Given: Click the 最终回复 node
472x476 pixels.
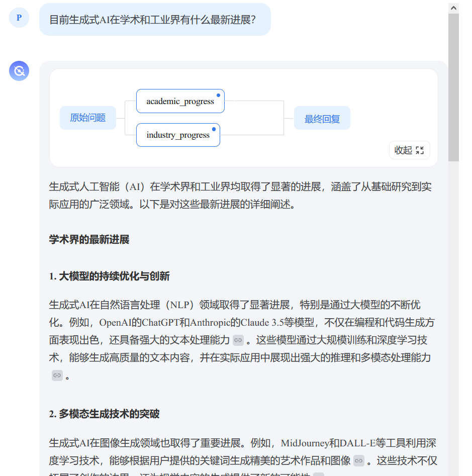Looking at the screenshot, I should coord(322,118).
